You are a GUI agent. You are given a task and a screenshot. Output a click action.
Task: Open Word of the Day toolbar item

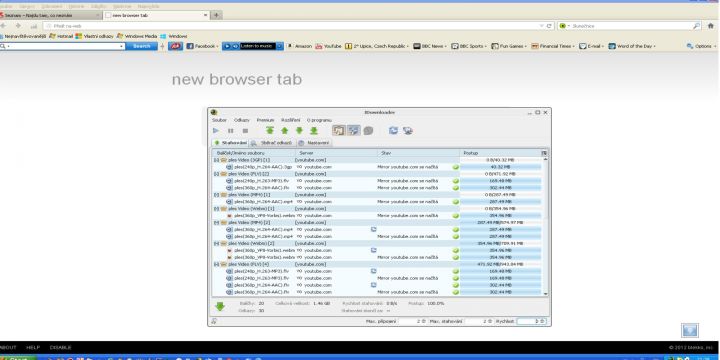point(632,46)
